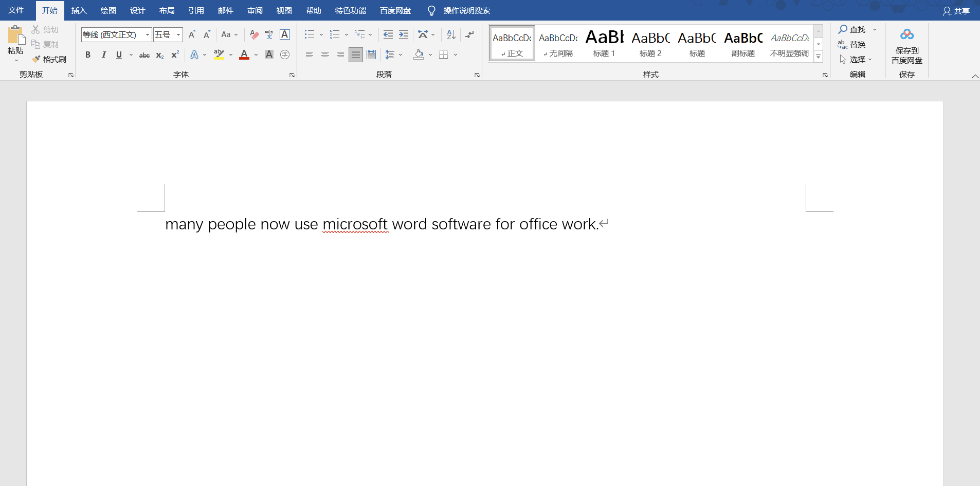Open the font size dropdown
Screen dimensions: 980x486
(178, 34)
